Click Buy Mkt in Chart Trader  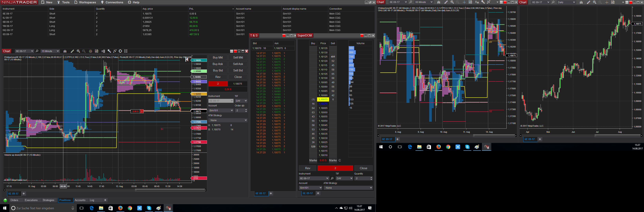[218, 58]
